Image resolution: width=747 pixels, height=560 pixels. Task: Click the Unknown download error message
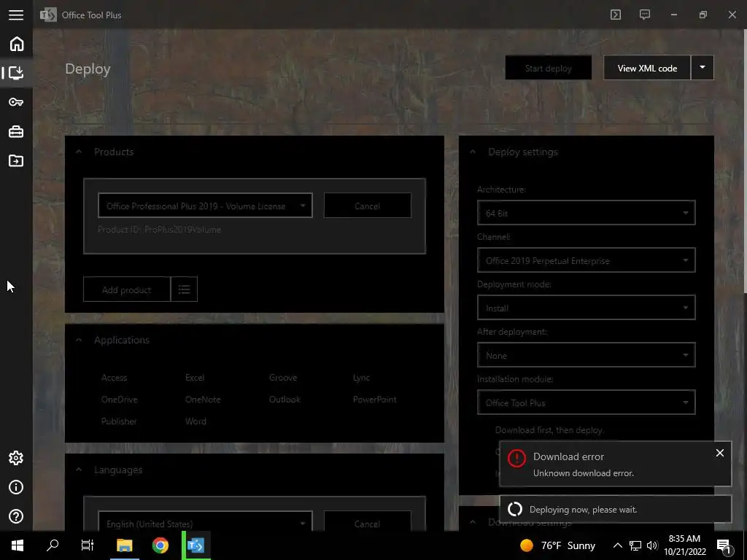click(583, 472)
